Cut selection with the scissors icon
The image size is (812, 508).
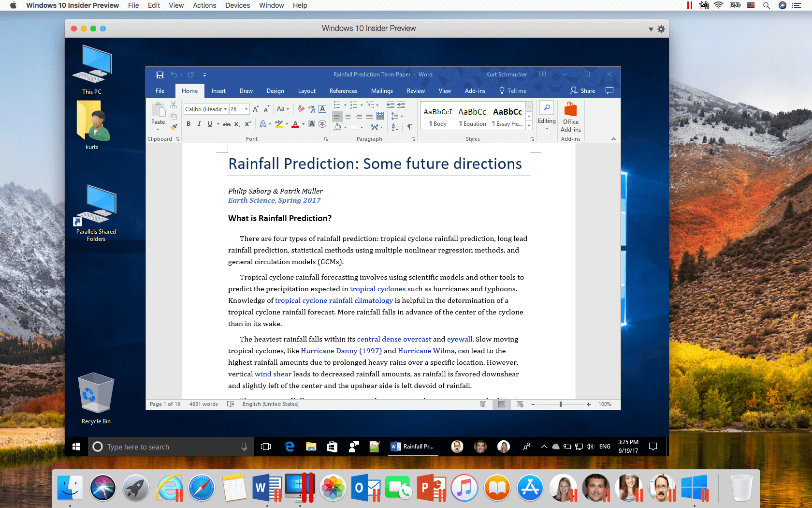[173, 105]
